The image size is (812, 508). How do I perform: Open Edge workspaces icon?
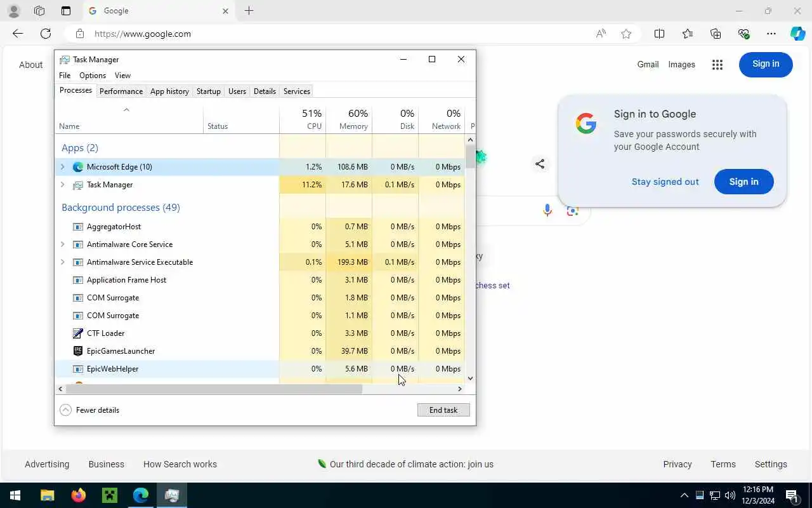tap(39, 11)
